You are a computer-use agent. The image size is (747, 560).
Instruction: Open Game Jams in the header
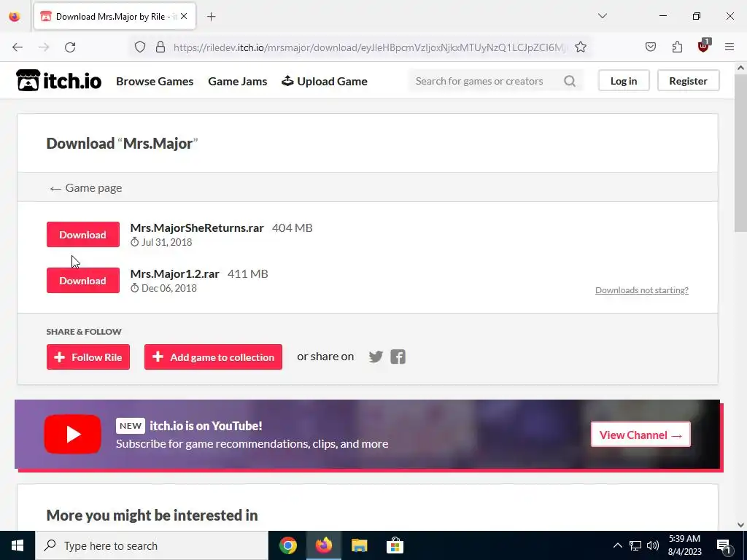[x=237, y=82]
